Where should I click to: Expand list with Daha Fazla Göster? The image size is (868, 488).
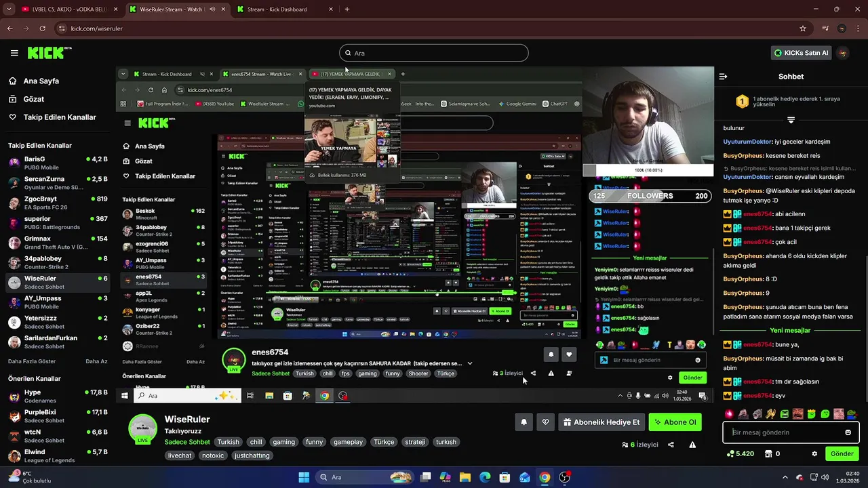pyautogui.click(x=32, y=361)
